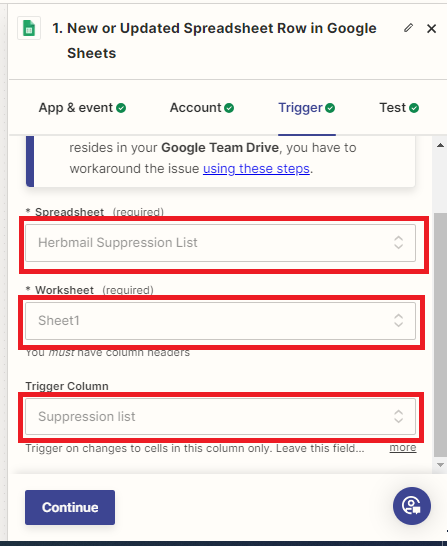Open the help chat bubble icon
The image size is (448, 546).
tap(412, 506)
